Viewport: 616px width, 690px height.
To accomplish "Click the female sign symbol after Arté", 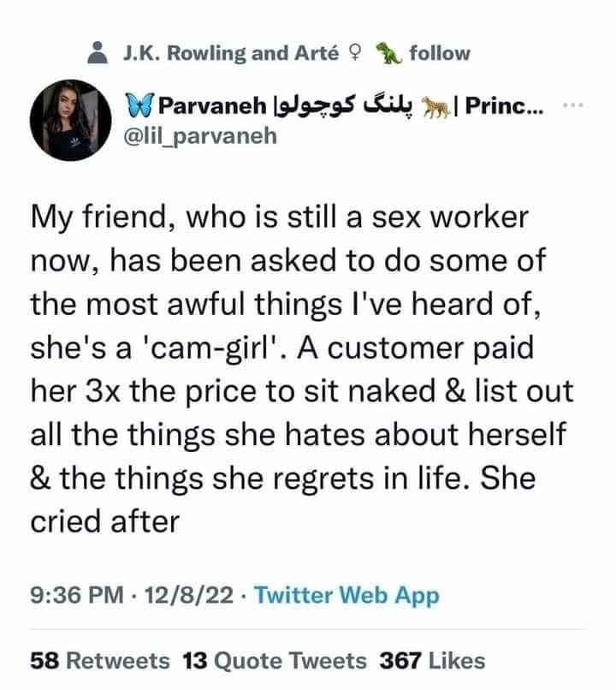I will (355, 53).
